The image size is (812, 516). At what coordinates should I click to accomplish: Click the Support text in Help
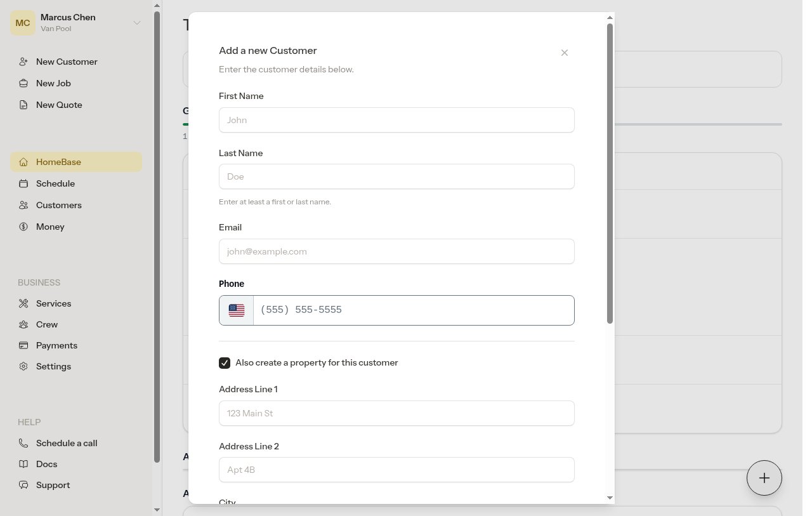[x=53, y=485]
